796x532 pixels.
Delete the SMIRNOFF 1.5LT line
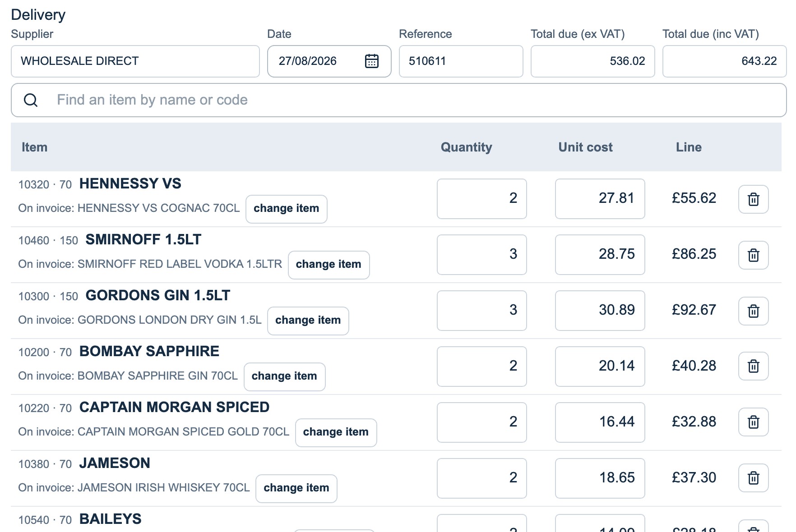tap(753, 255)
